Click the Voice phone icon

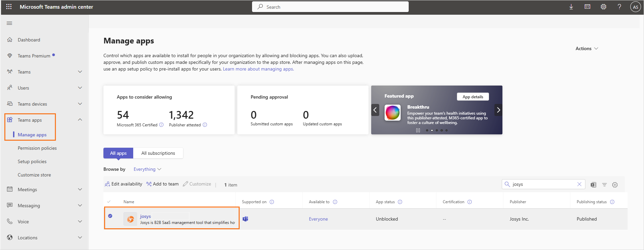[10, 221]
